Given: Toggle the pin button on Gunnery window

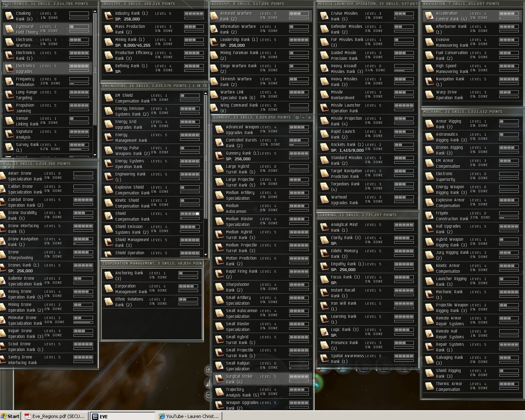Looking at the screenshot, I should coord(297,117).
